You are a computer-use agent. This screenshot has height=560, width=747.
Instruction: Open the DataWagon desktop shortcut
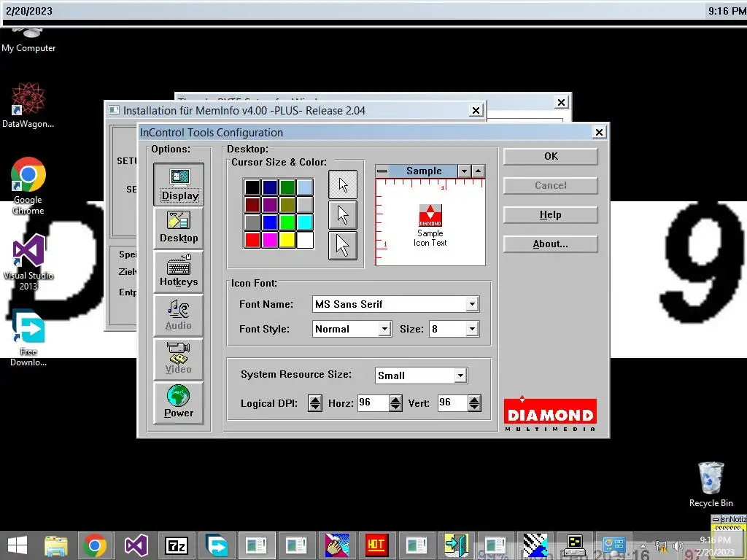[x=28, y=105]
